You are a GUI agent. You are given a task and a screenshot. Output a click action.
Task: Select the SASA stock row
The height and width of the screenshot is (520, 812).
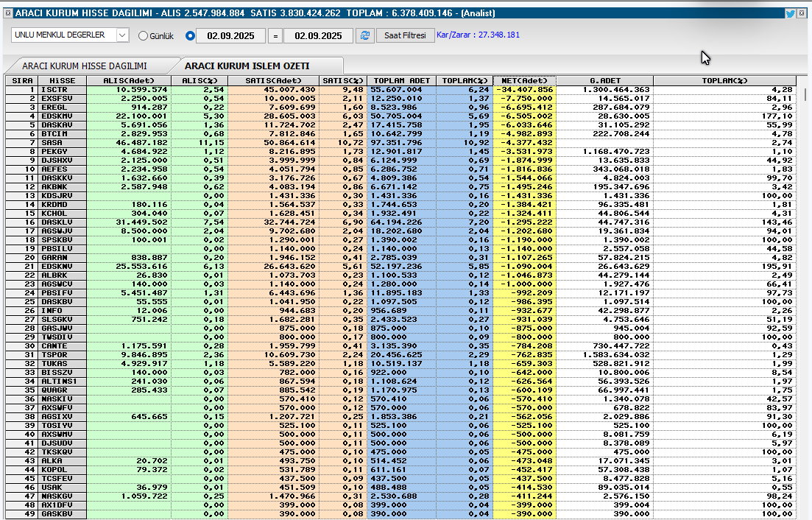click(x=400, y=142)
